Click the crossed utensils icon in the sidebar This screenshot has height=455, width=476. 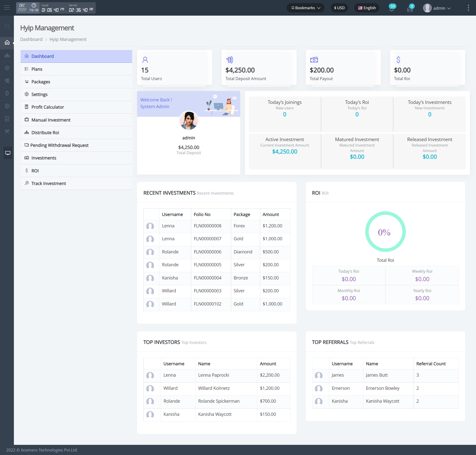(7, 131)
